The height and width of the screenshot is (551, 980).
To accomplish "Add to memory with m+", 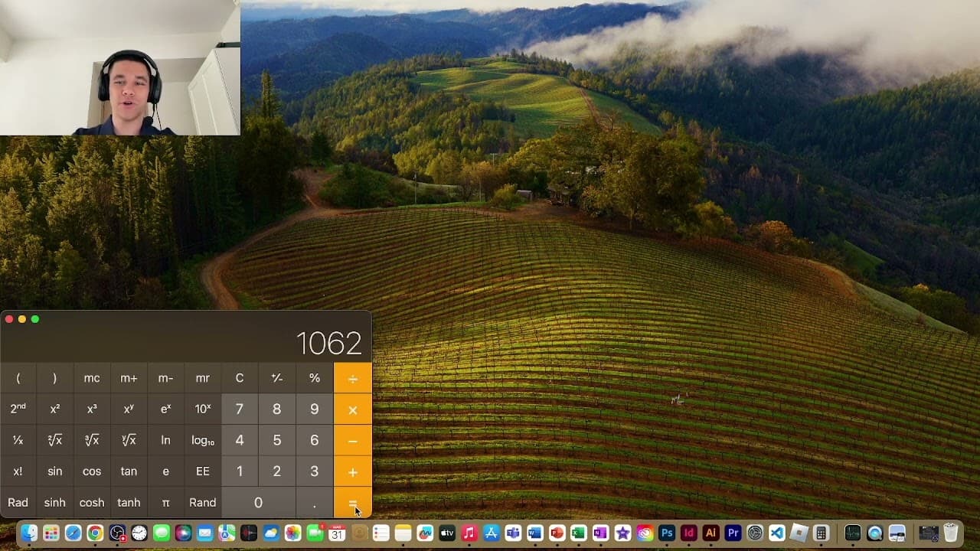I will pos(129,378).
